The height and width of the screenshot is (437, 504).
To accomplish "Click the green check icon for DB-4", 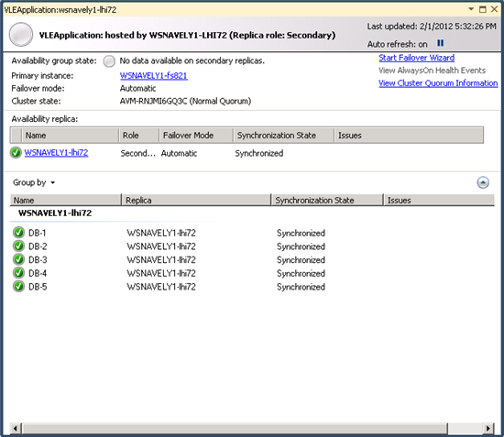I will [x=18, y=272].
